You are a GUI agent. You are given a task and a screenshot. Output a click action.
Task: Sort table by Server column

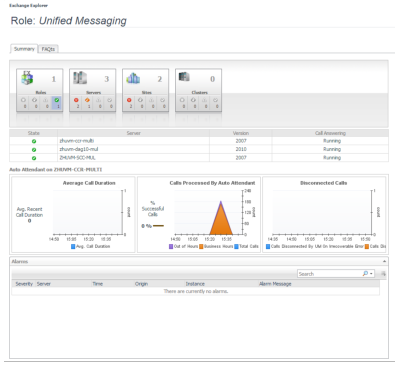[133, 133]
